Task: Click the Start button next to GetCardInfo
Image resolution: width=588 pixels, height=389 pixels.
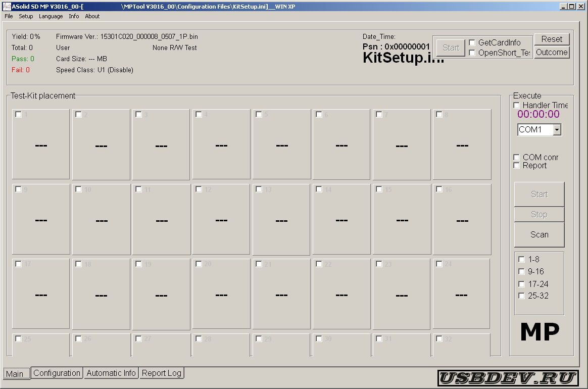Action: pos(451,47)
